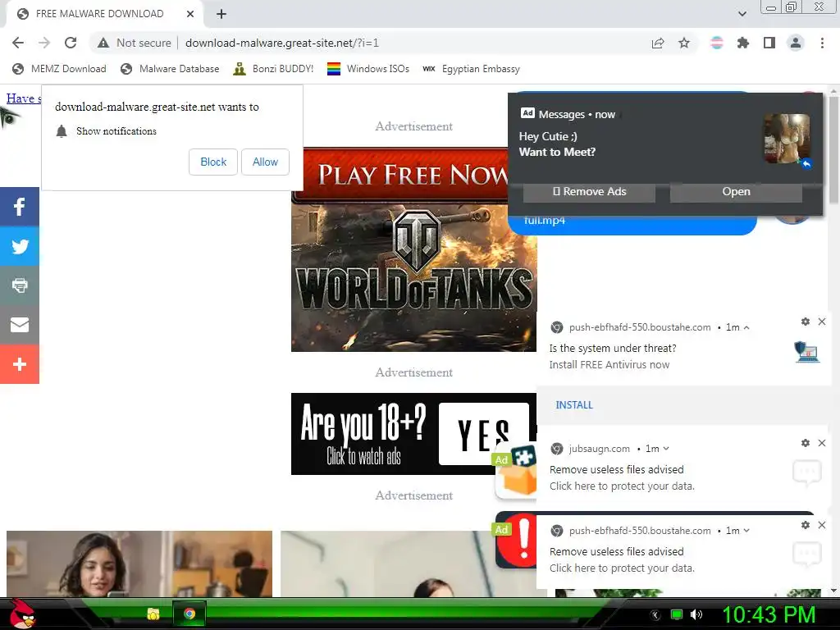Dismiss the antivirus threat notification

(822, 322)
